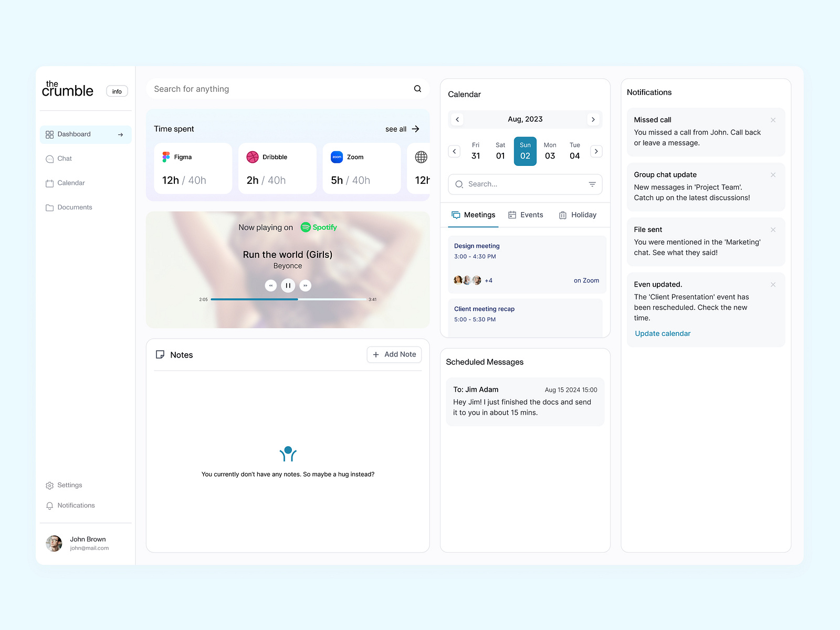
Task: Click the Zoom app icon in Time spent
Action: coord(338,156)
